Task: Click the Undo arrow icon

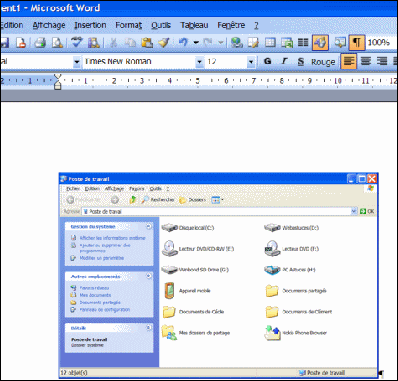Action: (183, 43)
